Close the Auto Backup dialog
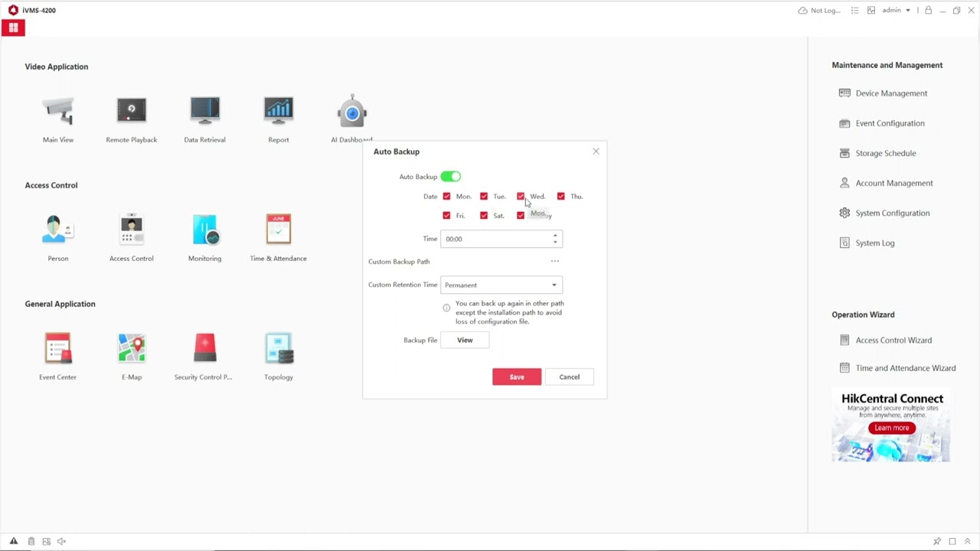The height and width of the screenshot is (551, 980). coord(596,152)
